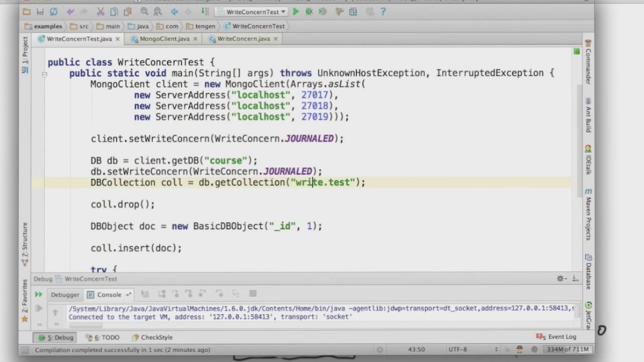Open Favorites tool window
This screenshot has width=644, height=362.
[25, 301]
